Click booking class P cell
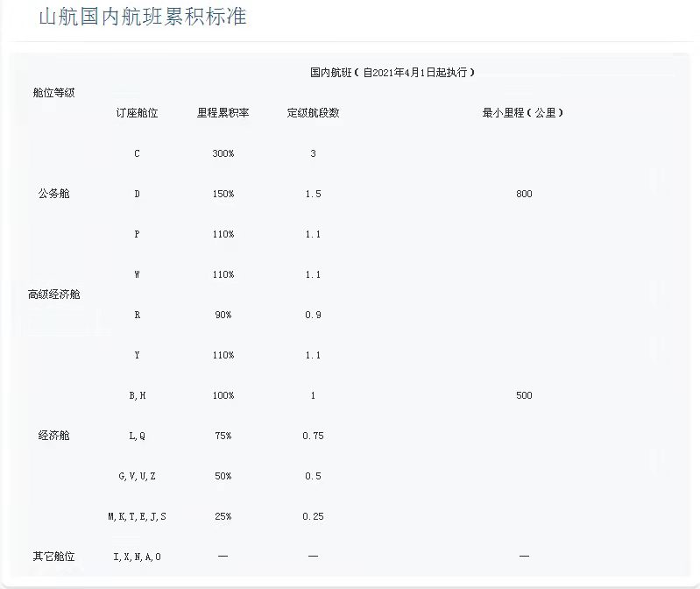The width and height of the screenshot is (700, 589). 137,234
